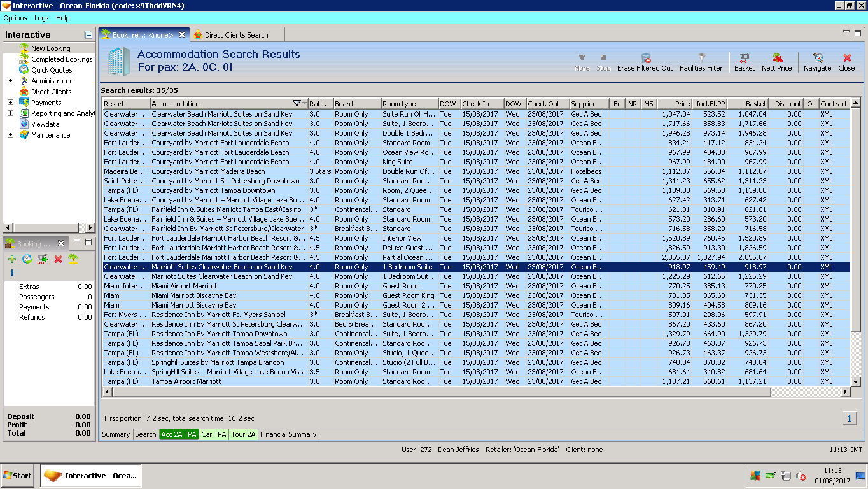Click the Interactive tree horizontal scrollbar
This screenshot has height=489, width=868.
coord(50,227)
